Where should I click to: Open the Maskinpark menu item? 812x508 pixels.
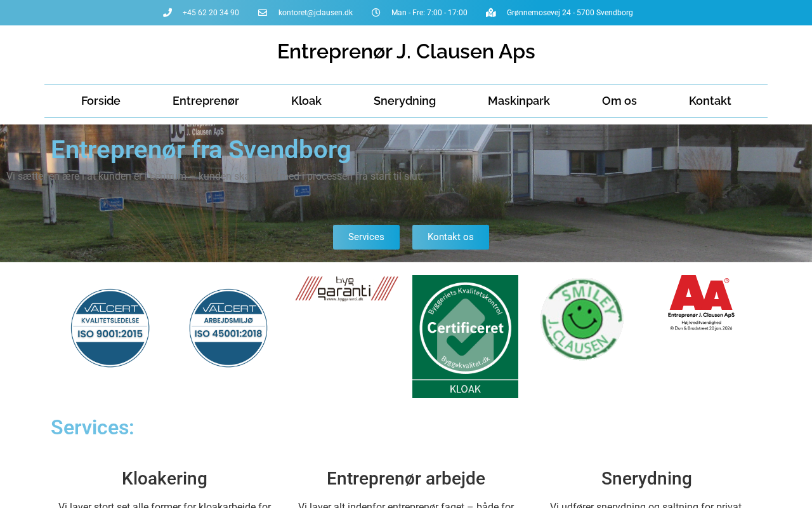coord(519,101)
